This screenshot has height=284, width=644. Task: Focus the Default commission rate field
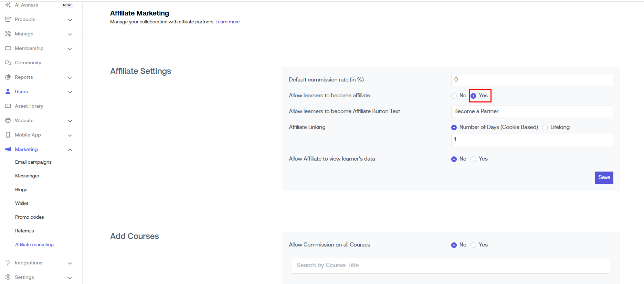point(532,80)
